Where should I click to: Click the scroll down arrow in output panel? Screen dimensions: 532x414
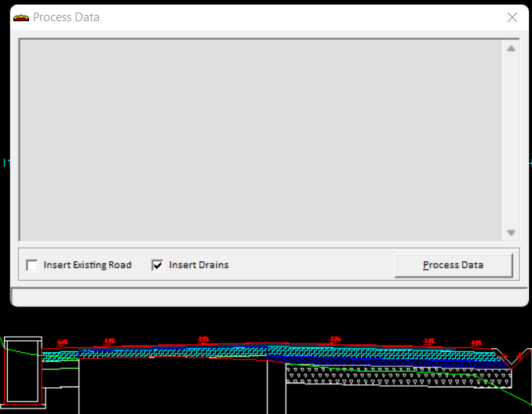511,233
